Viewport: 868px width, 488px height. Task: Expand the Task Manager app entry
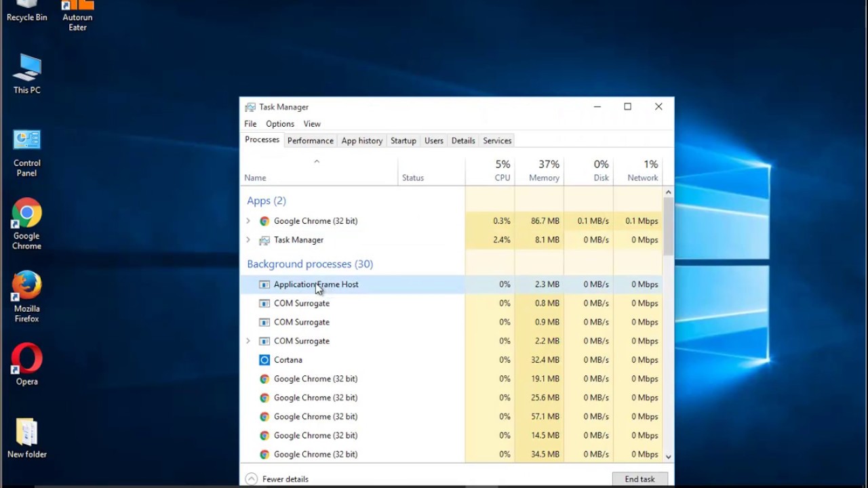248,240
